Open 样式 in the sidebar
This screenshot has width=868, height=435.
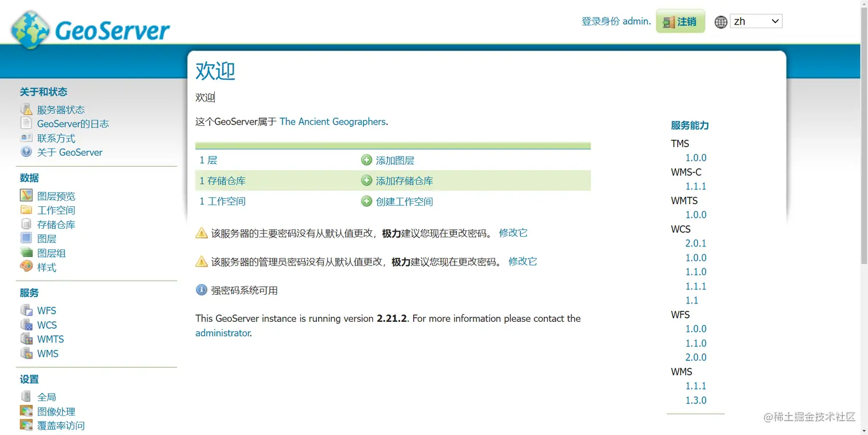pyautogui.click(x=47, y=268)
